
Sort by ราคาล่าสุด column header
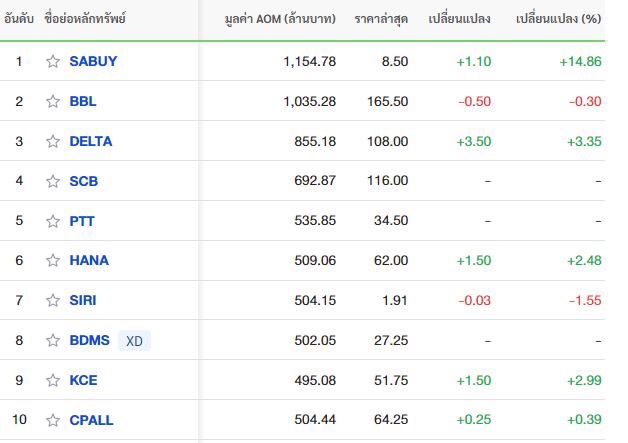click(381, 19)
